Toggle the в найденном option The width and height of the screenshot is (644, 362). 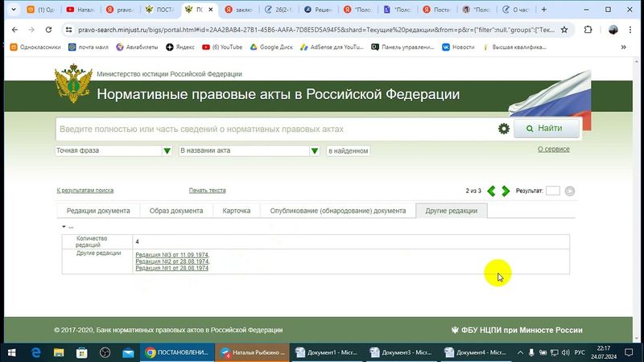pos(349,150)
